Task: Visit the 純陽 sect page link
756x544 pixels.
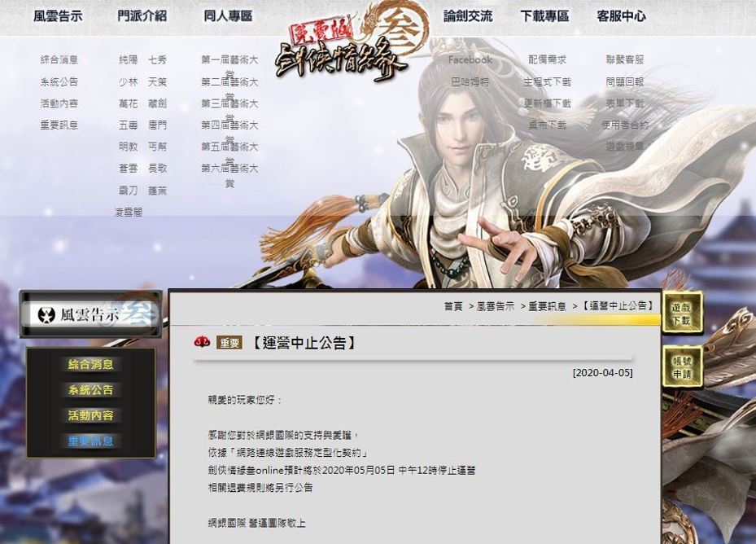Action: click(129, 59)
